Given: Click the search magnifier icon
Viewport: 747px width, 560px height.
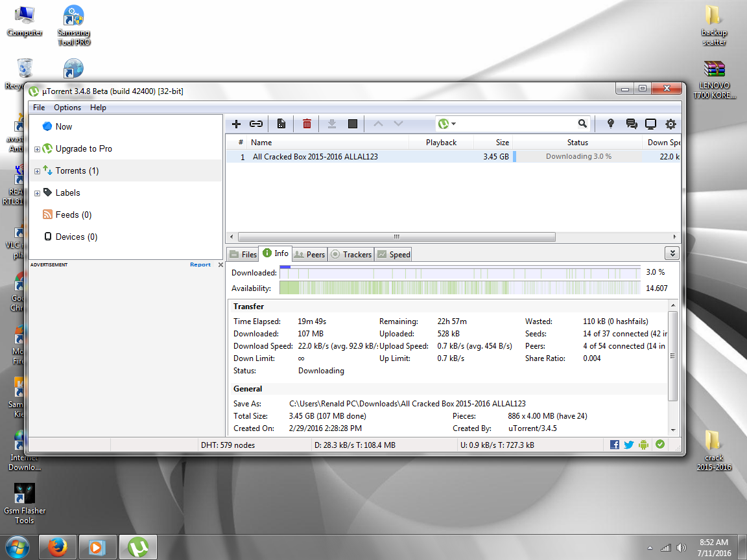Looking at the screenshot, I should 582,124.
